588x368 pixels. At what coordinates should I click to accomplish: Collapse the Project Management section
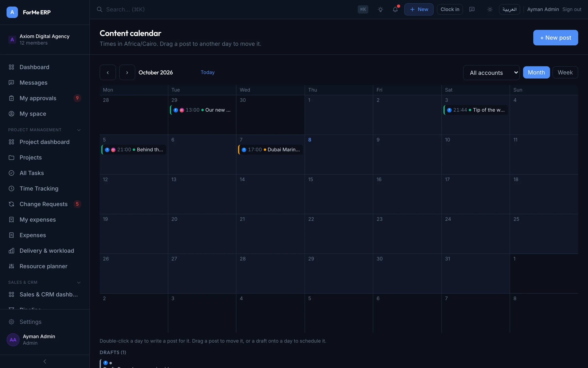click(x=79, y=130)
